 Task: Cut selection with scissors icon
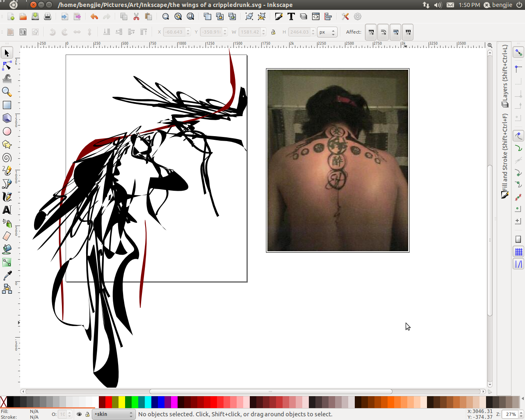click(x=136, y=16)
